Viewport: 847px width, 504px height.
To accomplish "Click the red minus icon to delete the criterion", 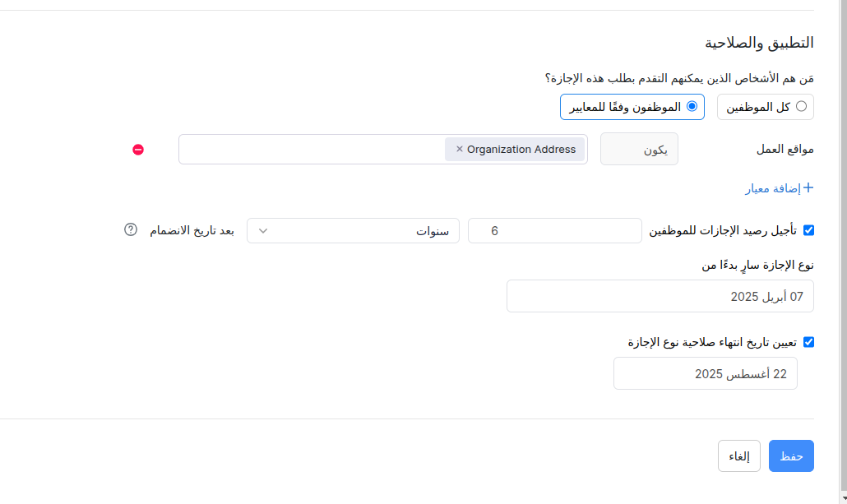I will [138, 150].
